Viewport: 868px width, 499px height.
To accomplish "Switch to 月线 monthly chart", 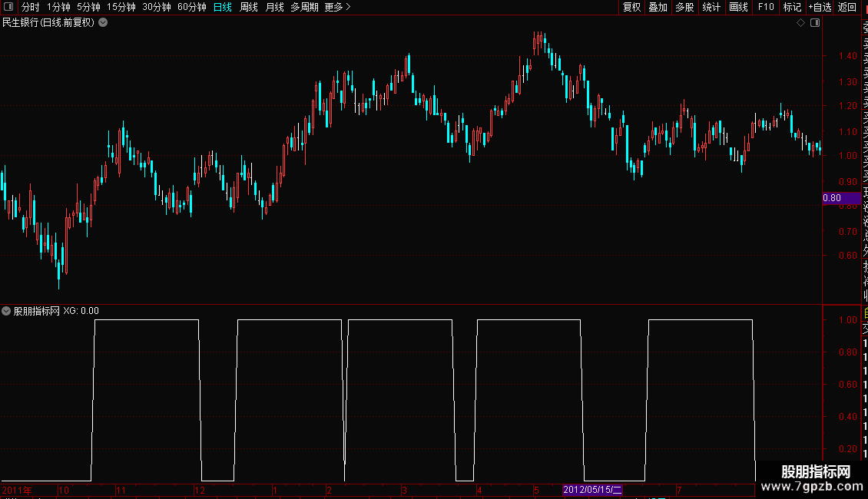I will click(274, 7).
